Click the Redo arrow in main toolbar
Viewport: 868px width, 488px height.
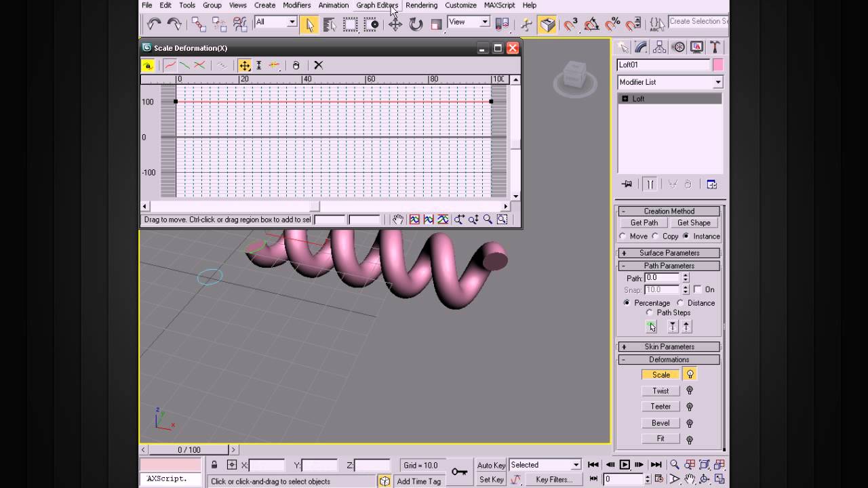point(174,24)
